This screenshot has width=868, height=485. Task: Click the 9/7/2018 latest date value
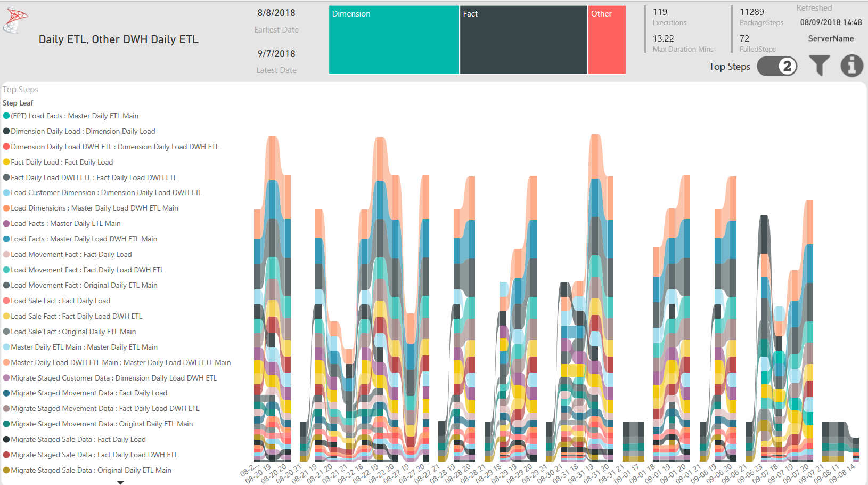point(276,54)
